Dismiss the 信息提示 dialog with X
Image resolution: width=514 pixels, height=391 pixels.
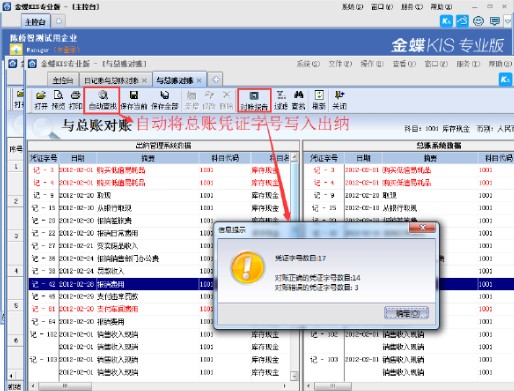pos(422,228)
